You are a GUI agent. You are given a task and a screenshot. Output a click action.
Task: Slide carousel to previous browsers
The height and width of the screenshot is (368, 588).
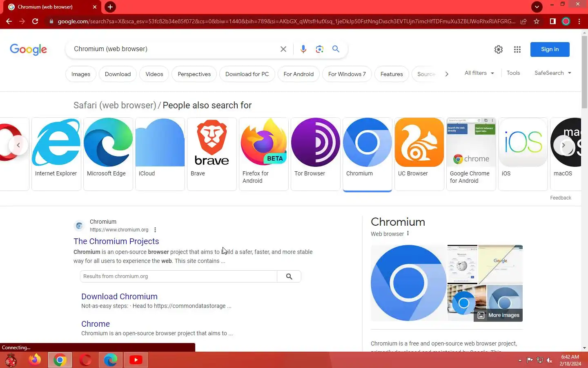click(18, 145)
